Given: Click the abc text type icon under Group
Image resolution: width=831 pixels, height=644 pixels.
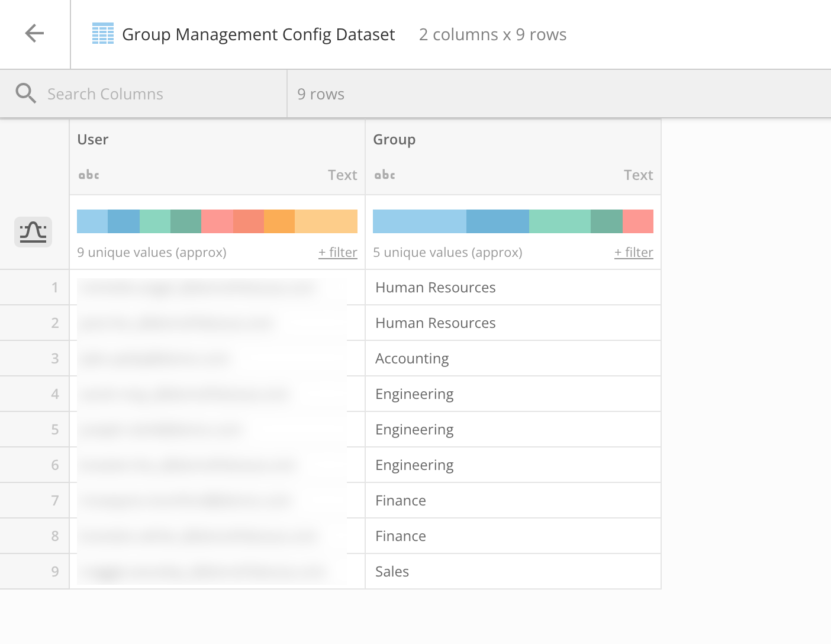Looking at the screenshot, I should click(384, 175).
